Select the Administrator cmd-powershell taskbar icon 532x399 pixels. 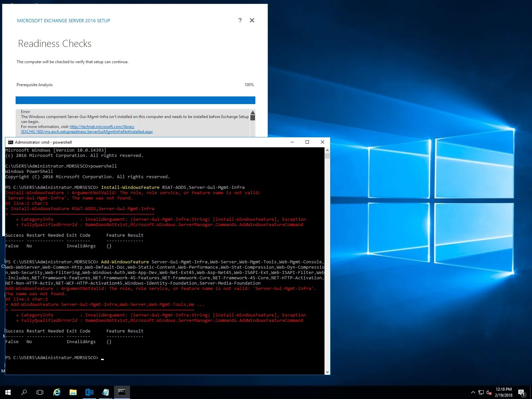[x=122, y=392]
